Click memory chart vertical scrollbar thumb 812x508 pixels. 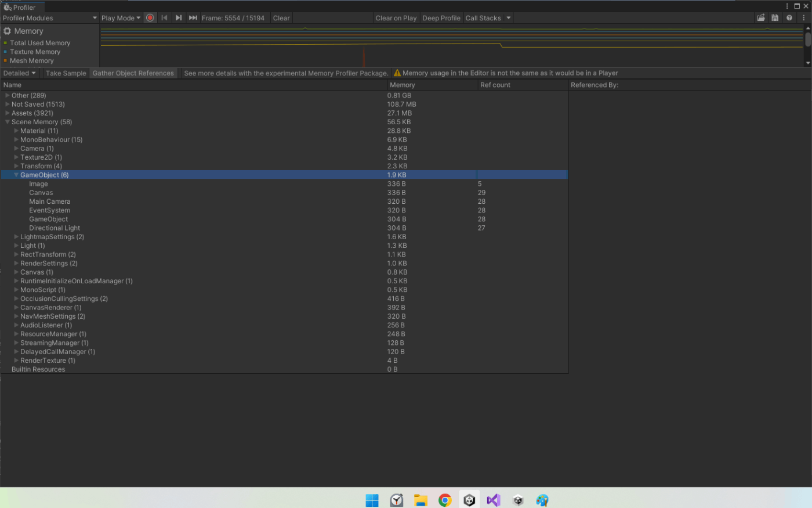click(808, 39)
